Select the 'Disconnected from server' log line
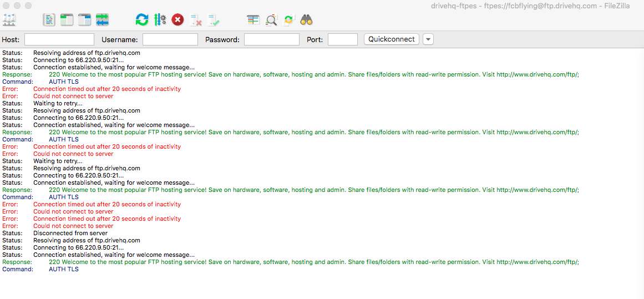This screenshot has height=299, width=644. click(x=70, y=234)
